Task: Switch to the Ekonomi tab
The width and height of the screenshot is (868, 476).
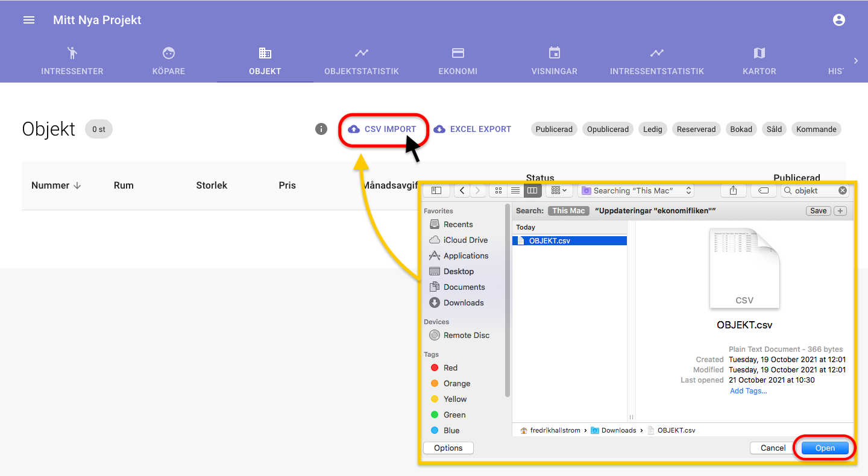Action: (458, 61)
